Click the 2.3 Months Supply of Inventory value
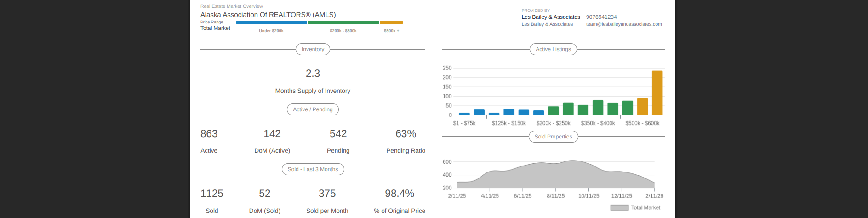Viewport: 868px width, 218px height. [x=313, y=74]
